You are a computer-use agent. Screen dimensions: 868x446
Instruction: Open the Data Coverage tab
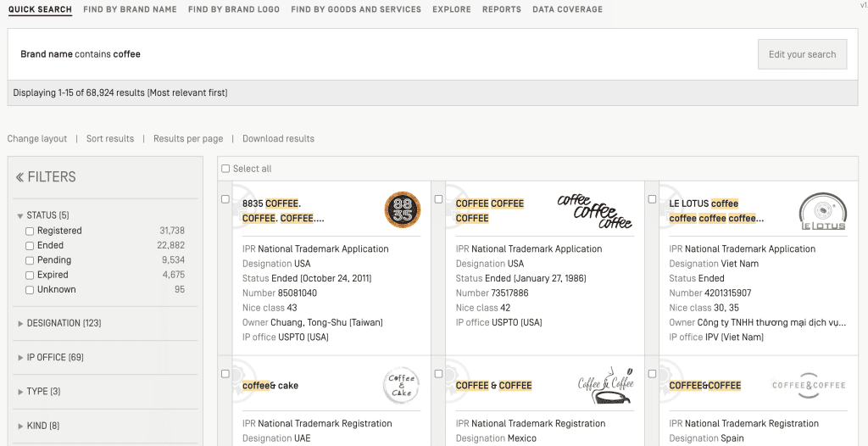pos(567,9)
